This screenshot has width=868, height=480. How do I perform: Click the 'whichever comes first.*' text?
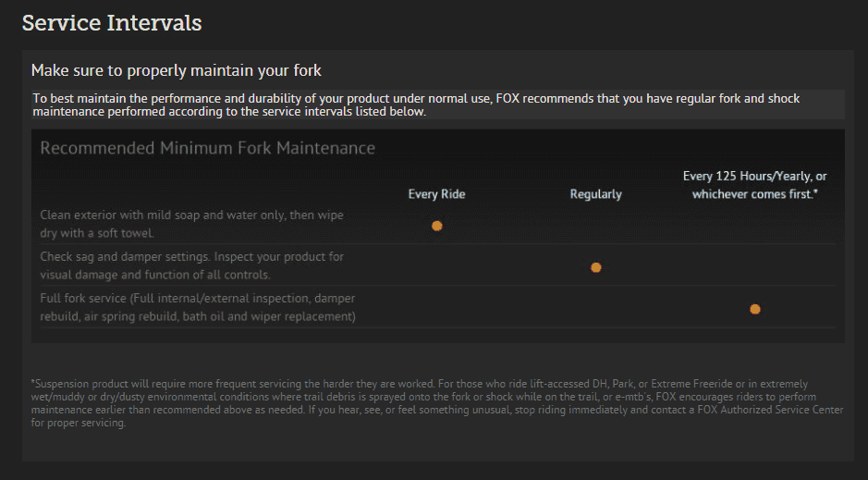755,194
